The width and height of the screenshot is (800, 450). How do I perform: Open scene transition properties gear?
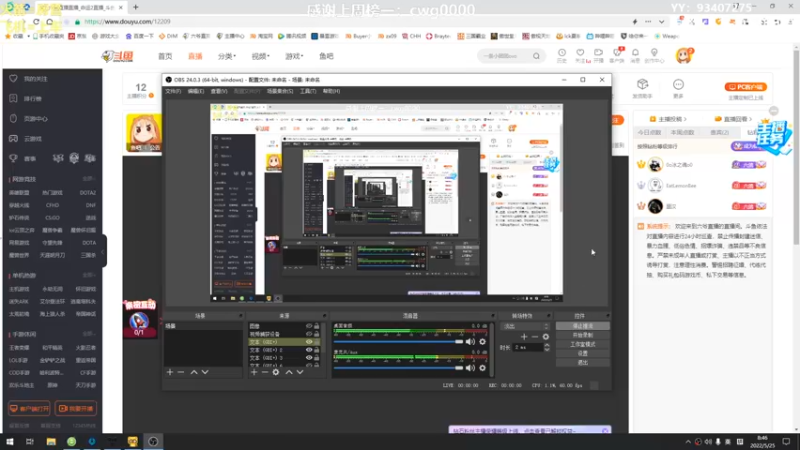coord(546,337)
